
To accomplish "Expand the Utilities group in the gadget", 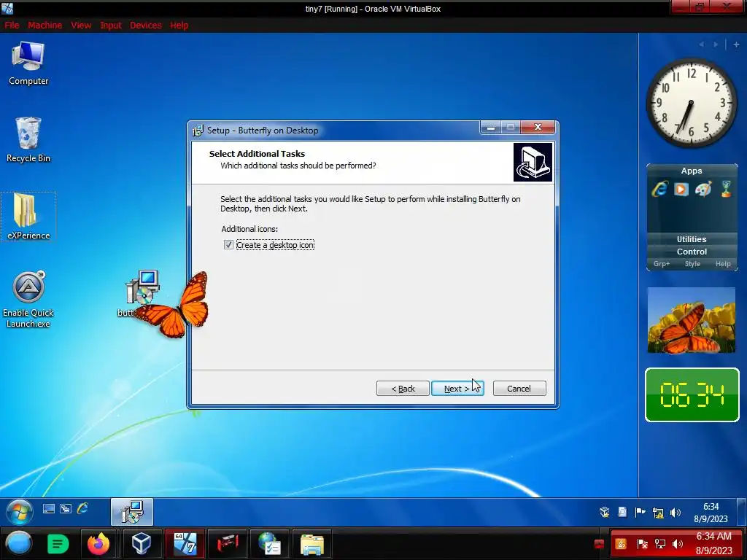I will coord(692,239).
